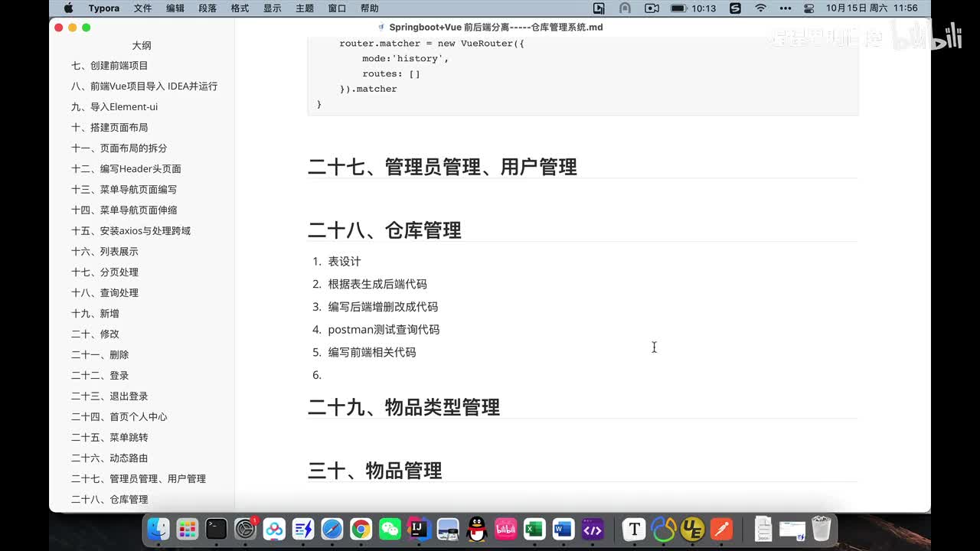
Task: Select 十二、编写Header头页面 in outline
Action: click(x=126, y=169)
